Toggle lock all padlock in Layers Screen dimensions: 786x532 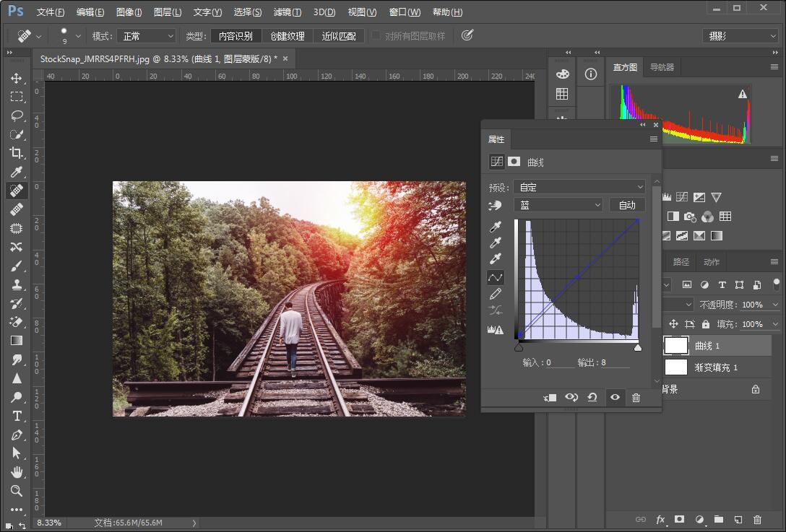706,324
